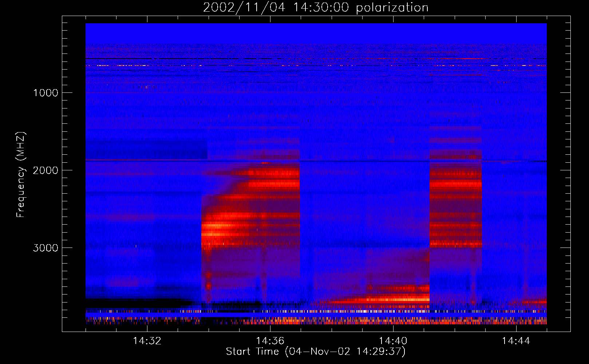
Task: Click the 14:40 time tick label
Action: (393, 341)
